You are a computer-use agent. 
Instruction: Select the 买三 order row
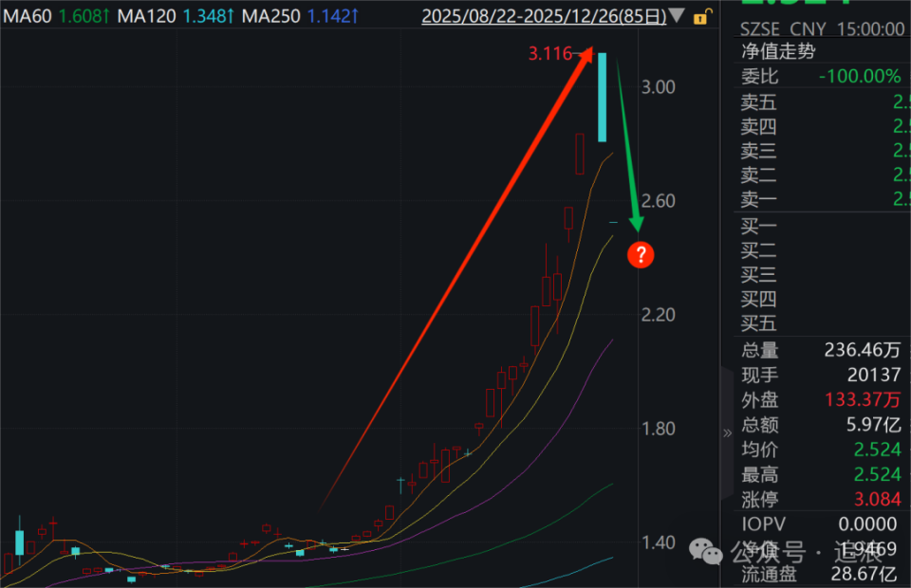[825, 274]
